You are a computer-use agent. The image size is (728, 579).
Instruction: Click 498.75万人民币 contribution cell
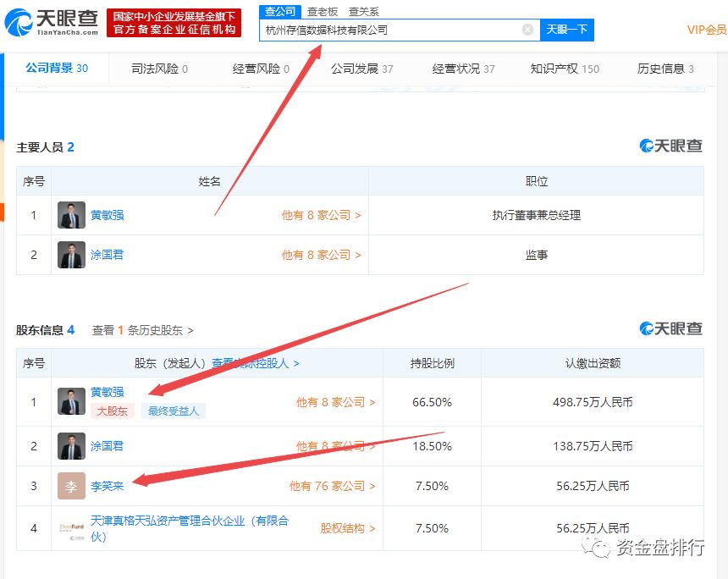coord(593,402)
